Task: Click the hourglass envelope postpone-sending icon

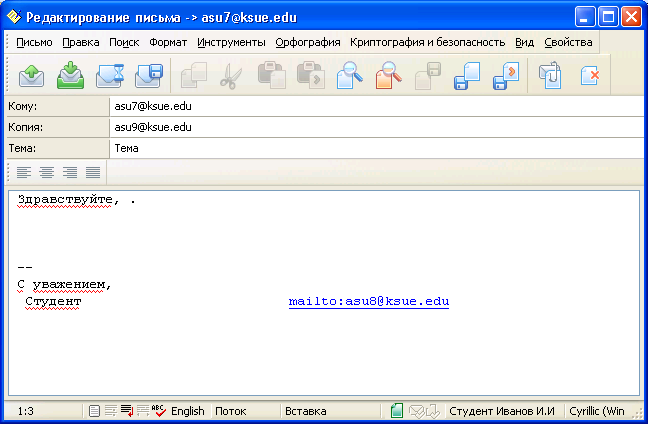Action: 110,76
